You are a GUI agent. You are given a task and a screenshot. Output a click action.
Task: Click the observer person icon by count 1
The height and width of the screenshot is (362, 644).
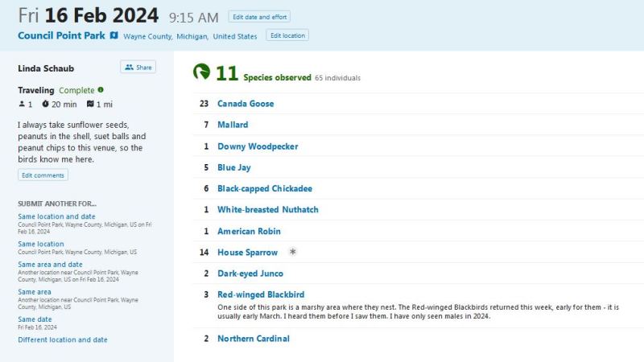click(22, 105)
